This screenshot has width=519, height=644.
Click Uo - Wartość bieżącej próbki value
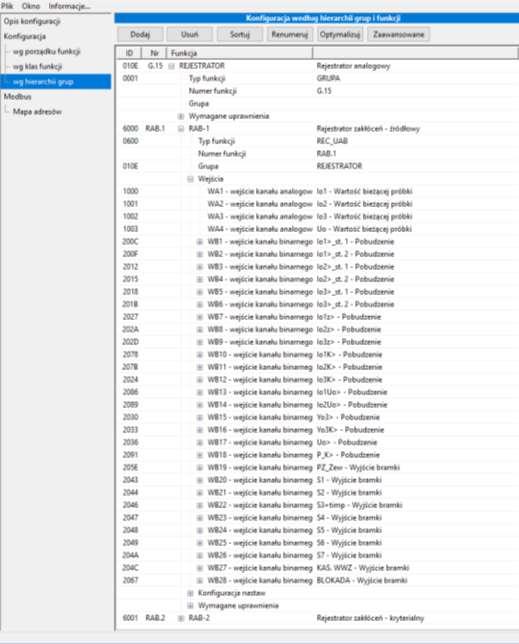tap(364, 229)
